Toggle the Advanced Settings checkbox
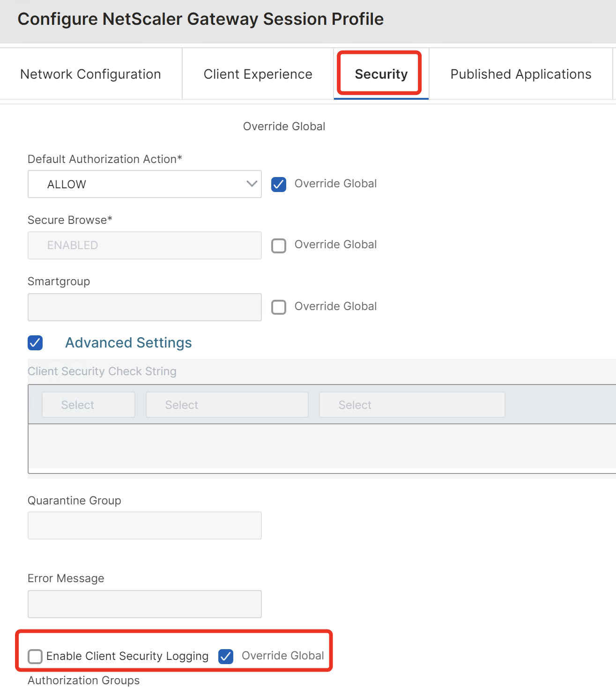Image resolution: width=616 pixels, height=688 pixels. [x=35, y=343]
